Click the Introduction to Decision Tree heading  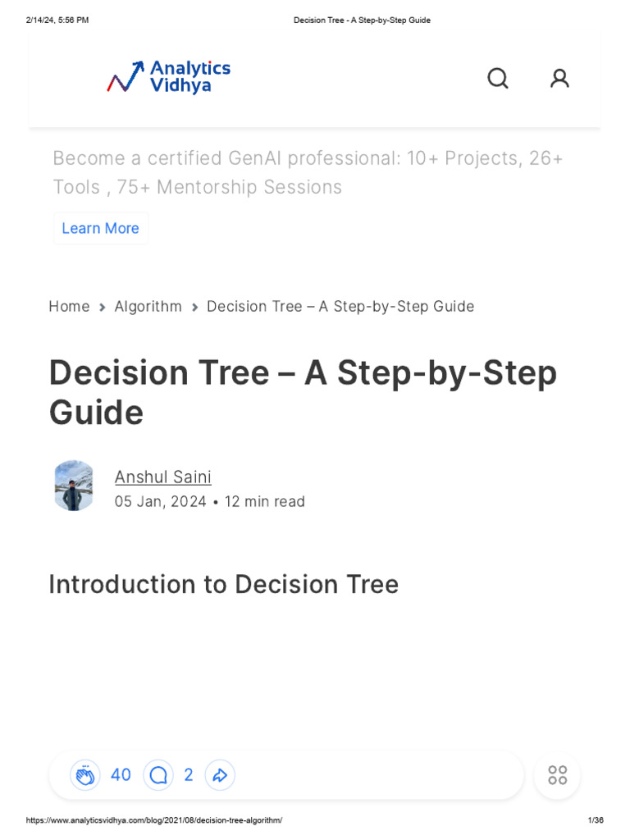coord(223,584)
